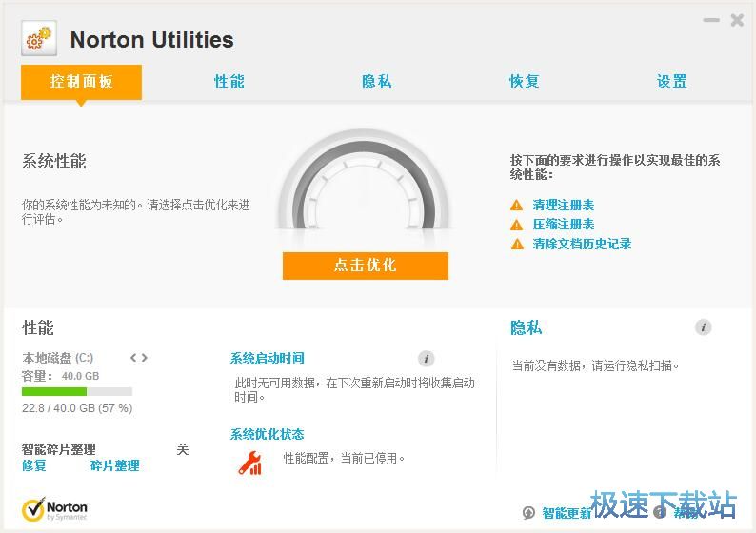Click warning icon beside 压缩注册表
This screenshot has height=533, width=756.
pos(516,225)
